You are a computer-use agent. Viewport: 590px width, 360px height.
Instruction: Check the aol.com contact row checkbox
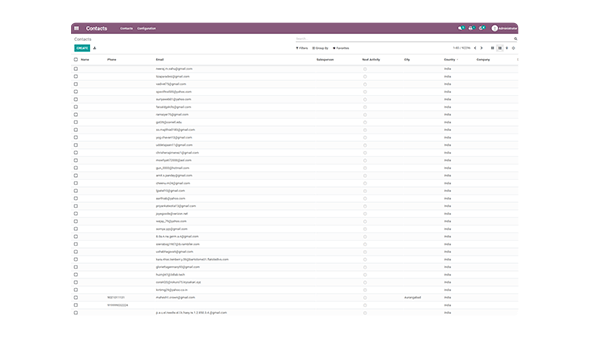coord(76,160)
